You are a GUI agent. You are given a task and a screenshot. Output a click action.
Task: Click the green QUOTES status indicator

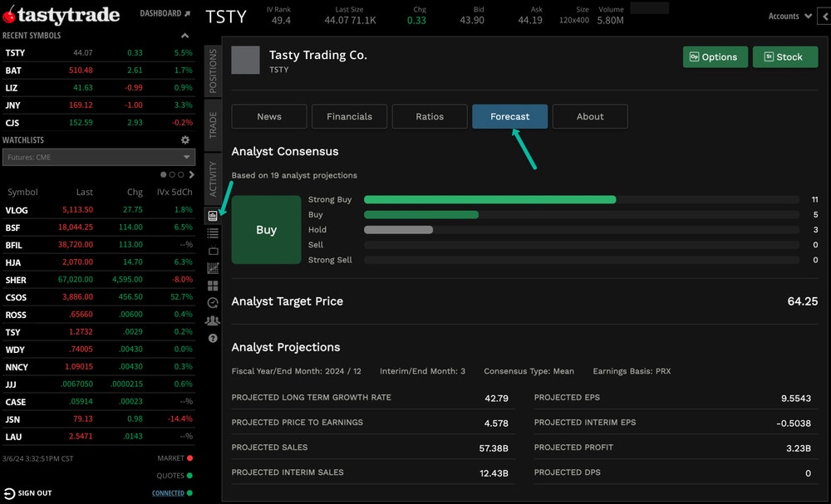[192, 475]
